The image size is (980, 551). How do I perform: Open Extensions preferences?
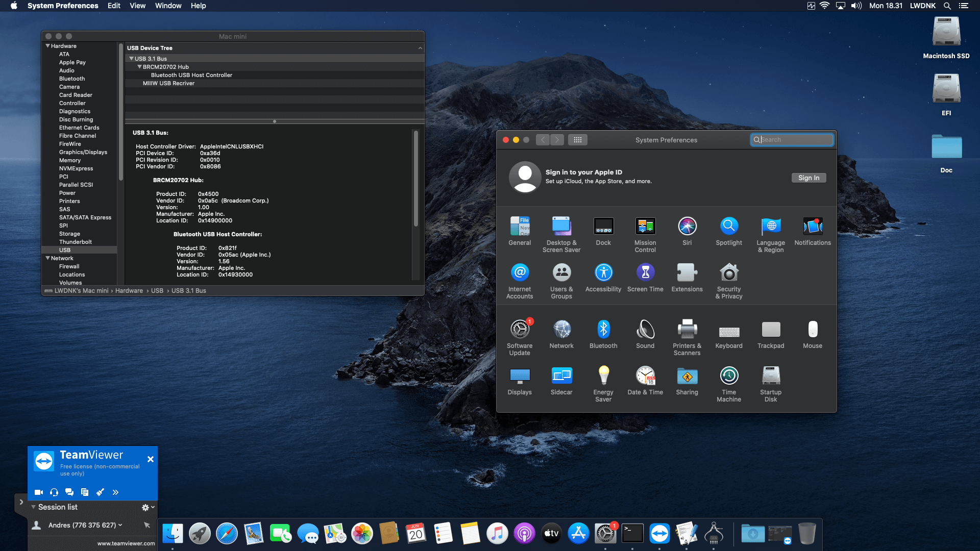[687, 278]
